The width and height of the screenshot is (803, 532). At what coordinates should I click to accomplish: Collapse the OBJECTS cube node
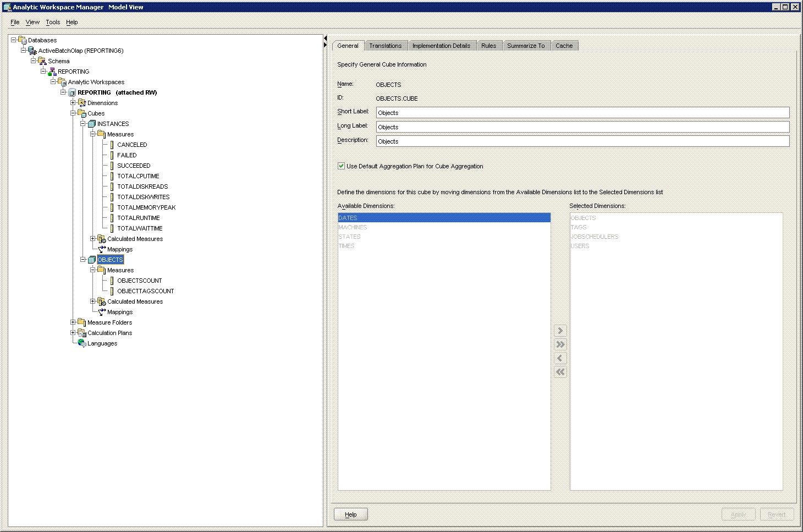click(x=83, y=259)
